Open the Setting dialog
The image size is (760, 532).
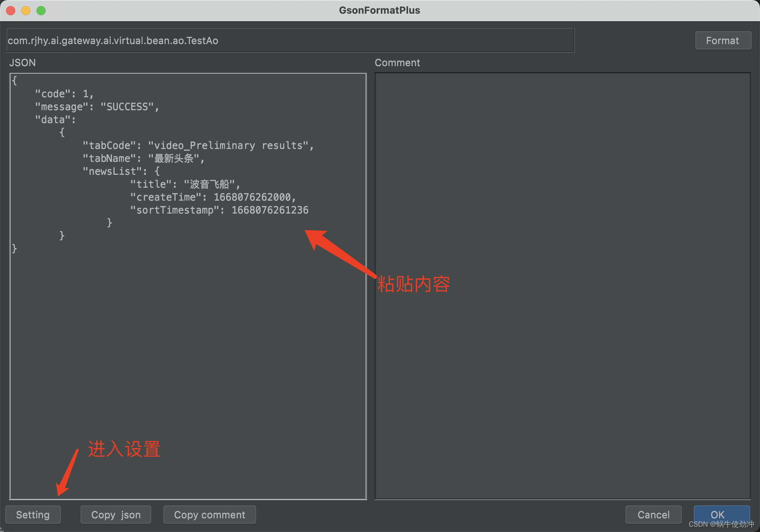[x=33, y=515]
